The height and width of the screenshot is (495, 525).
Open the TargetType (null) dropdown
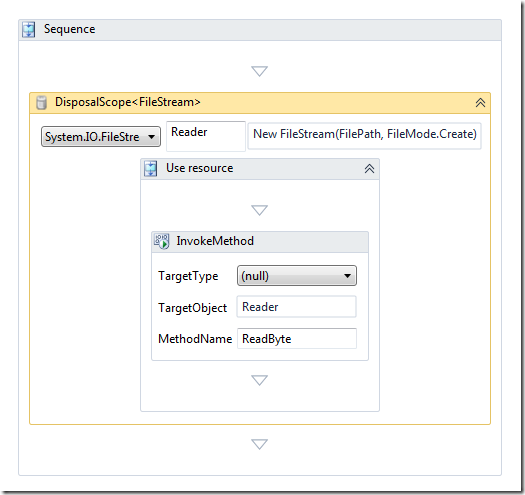(297, 276)
